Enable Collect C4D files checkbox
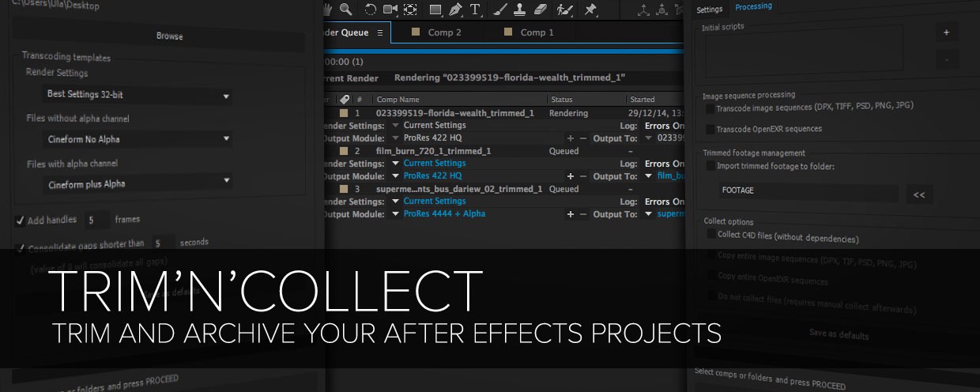980x392 pixels. tap(710, 235)
